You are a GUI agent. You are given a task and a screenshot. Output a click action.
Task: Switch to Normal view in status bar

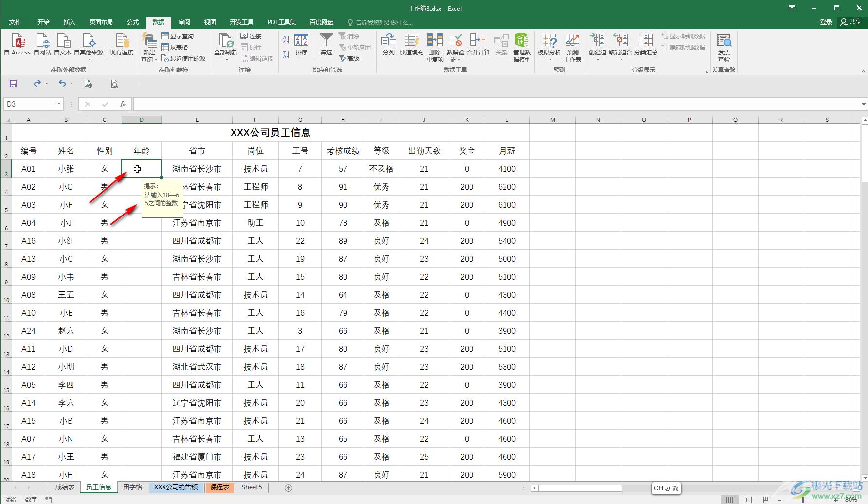(729, 500)
